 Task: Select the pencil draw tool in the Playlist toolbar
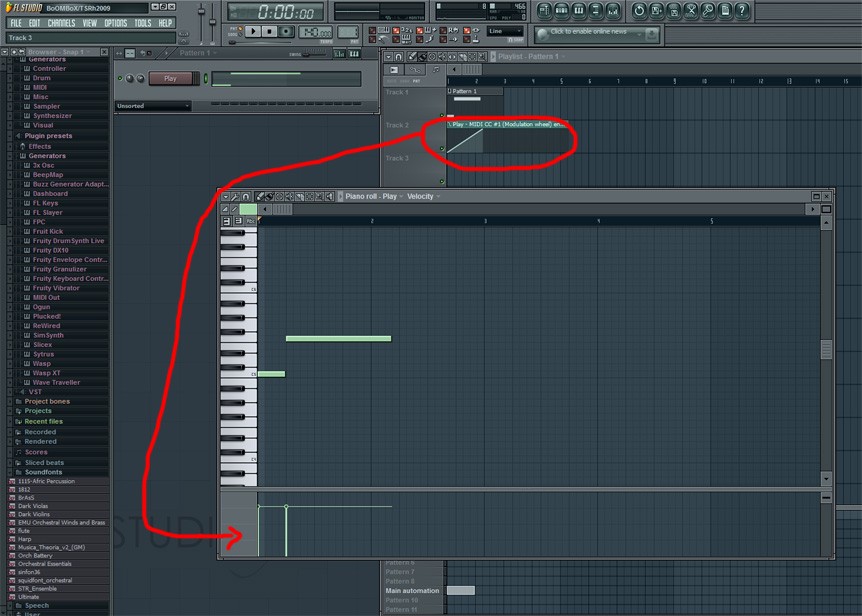[412, 56]
